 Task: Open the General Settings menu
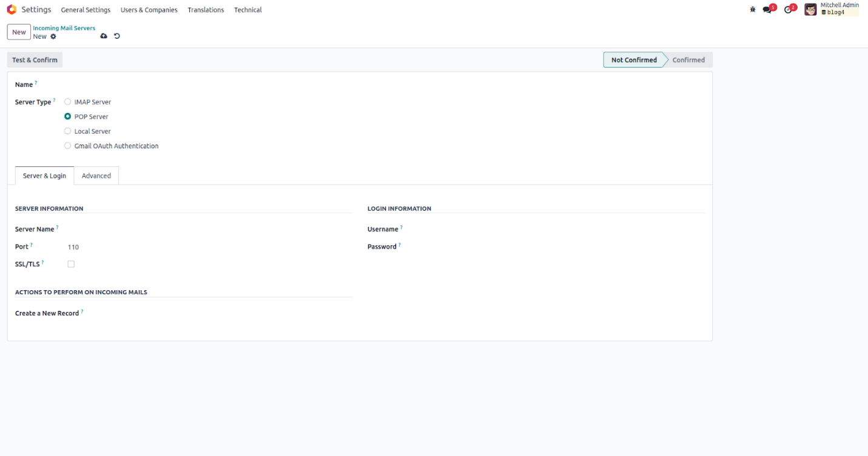[86, 10]
